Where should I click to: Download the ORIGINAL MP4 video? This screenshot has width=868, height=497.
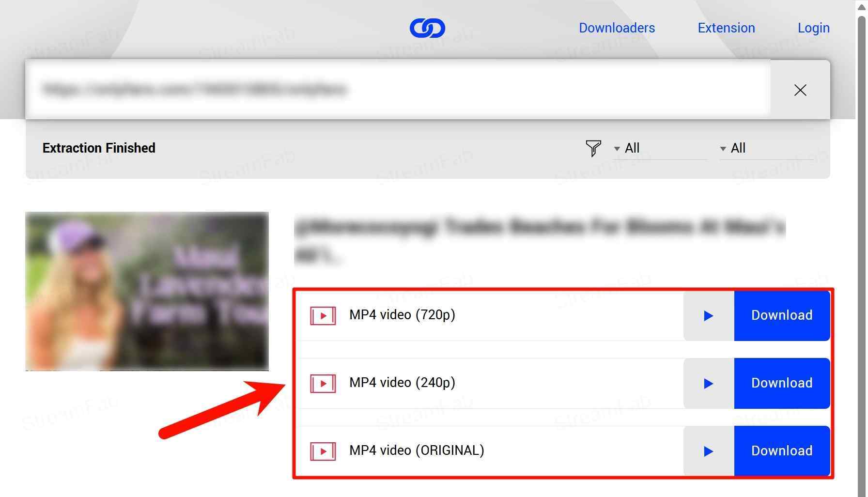781,451
